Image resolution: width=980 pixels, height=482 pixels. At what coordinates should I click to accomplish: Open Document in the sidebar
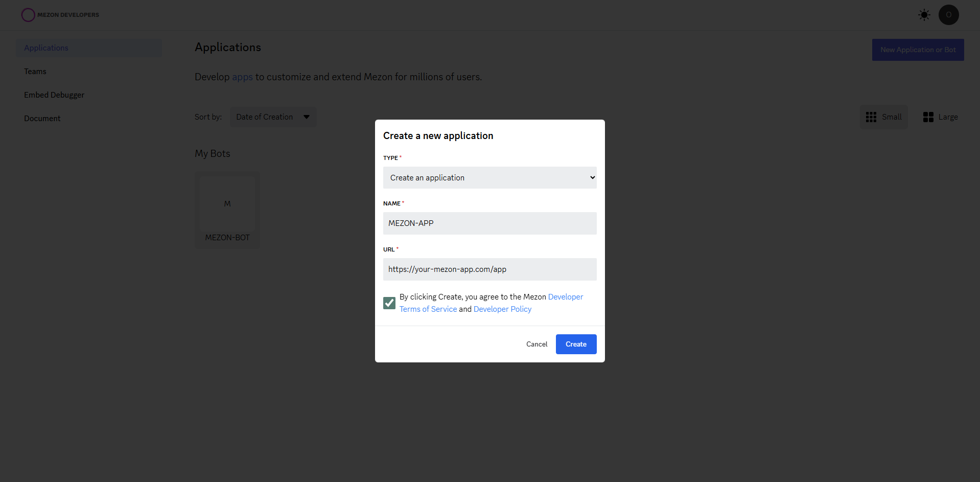42,119
